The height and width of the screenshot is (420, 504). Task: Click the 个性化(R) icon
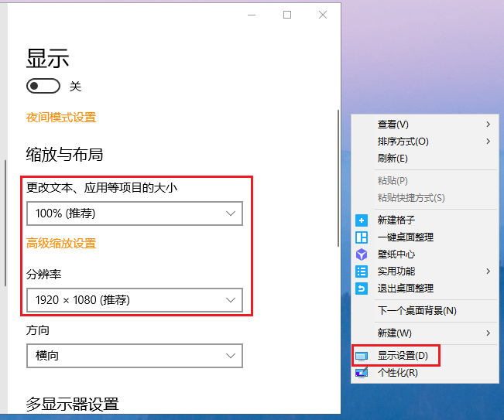(x=361, y=373)
